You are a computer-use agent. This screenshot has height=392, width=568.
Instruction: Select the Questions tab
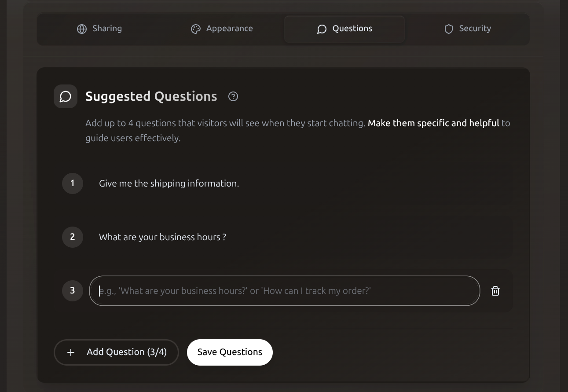(344, 29)
